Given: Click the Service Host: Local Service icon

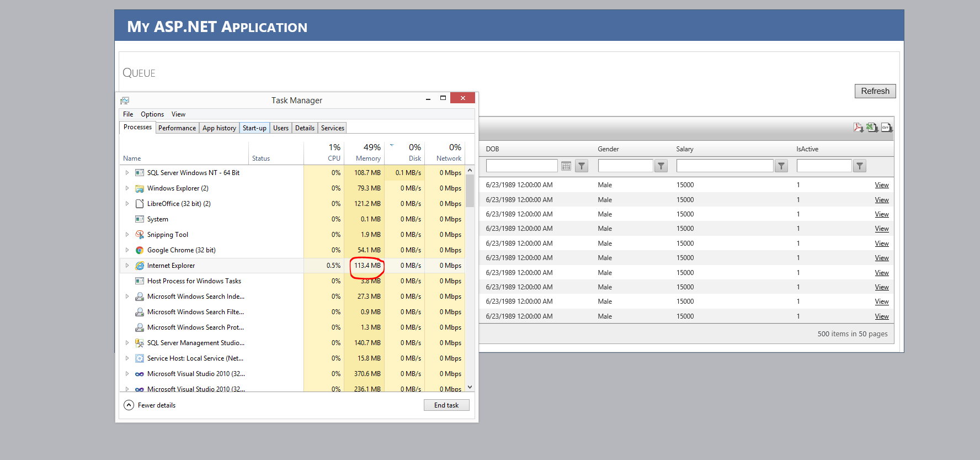Looking at the screenshot, I should pyautogui.click(x=140, y=358).
